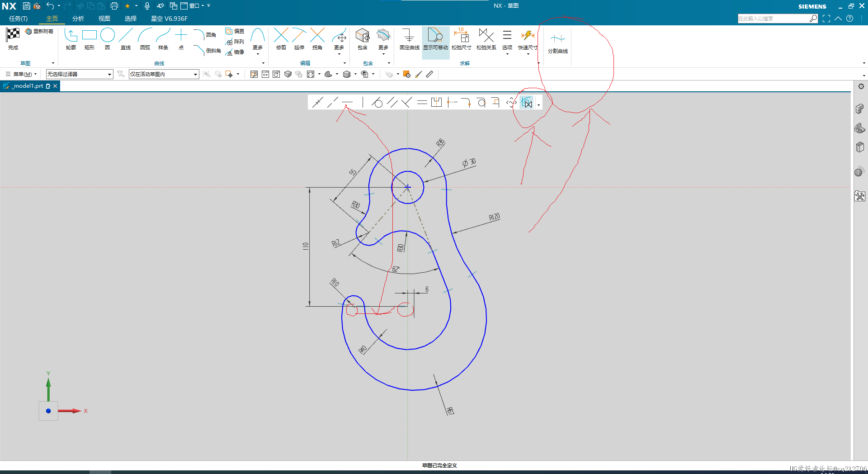The height and width of the screenshot is (474, 868).
Task: Select the Circle (圆) tool
Action: 108,39
